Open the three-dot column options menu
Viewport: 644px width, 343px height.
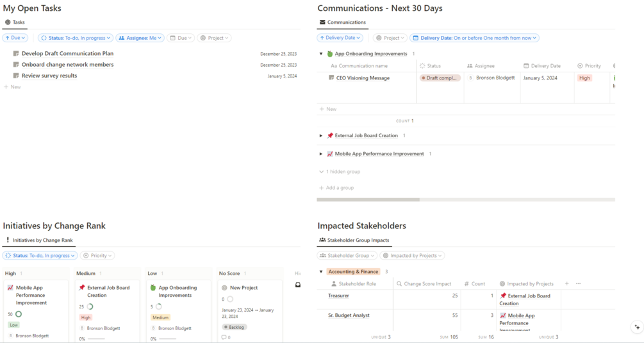click(x=578, y=283)
